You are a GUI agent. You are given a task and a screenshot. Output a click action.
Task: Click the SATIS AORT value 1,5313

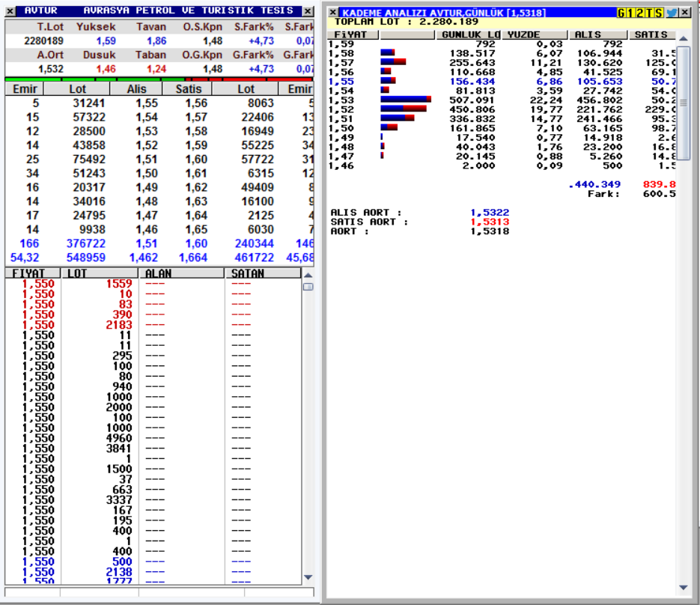coord(490,222)
